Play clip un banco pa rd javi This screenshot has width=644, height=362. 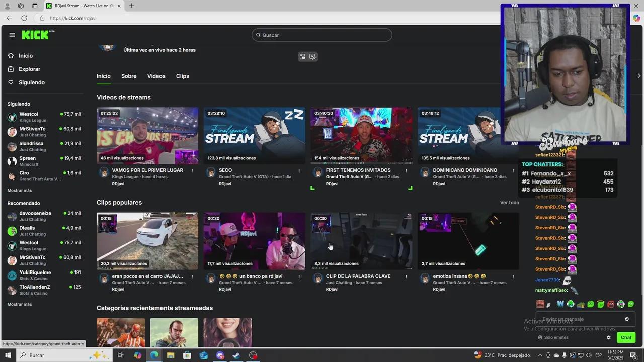254,241
